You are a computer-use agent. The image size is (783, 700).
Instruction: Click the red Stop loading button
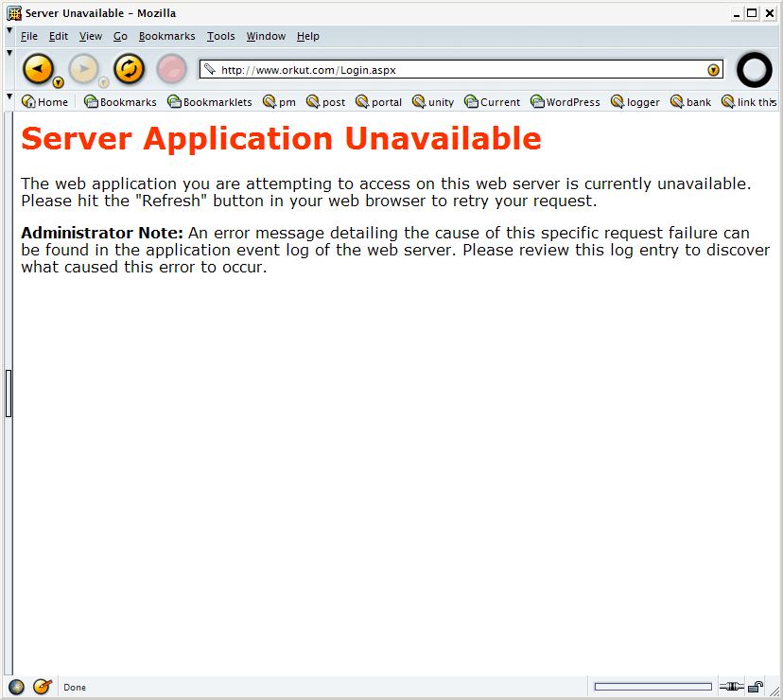tap(171, 69)
